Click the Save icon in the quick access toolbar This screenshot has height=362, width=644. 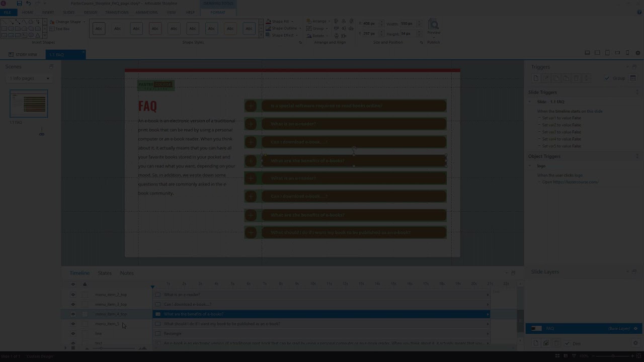pyautogui.click(x=19, y=4)
